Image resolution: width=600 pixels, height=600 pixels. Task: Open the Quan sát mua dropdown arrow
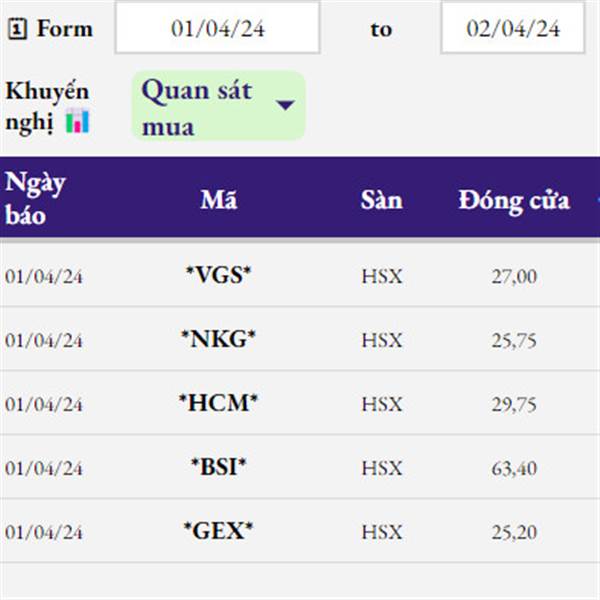point(285,105)
